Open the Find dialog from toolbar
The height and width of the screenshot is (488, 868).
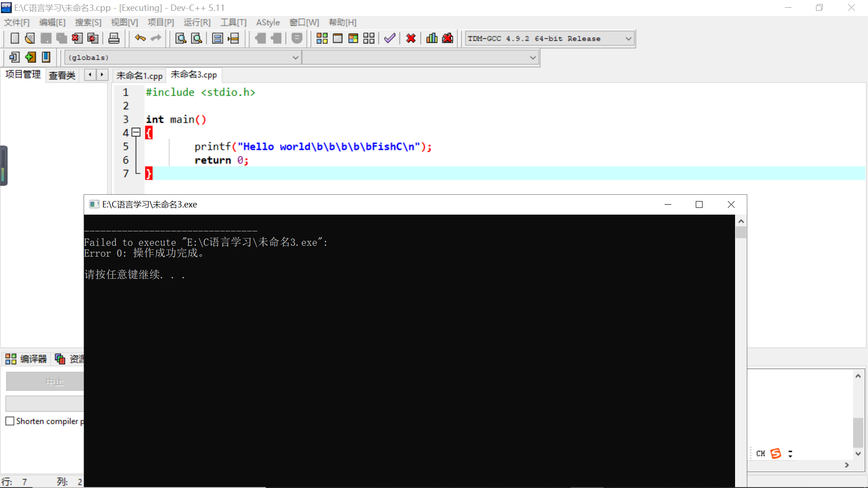point(181,38)
